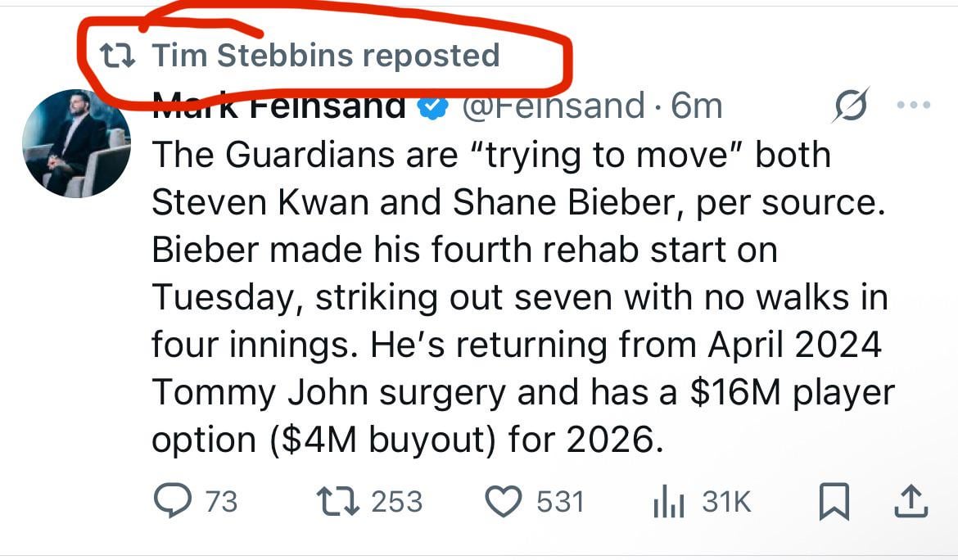The image size is (958, 560).
Task: Click the Mark Feinsand display name
Action: (279, 107)
